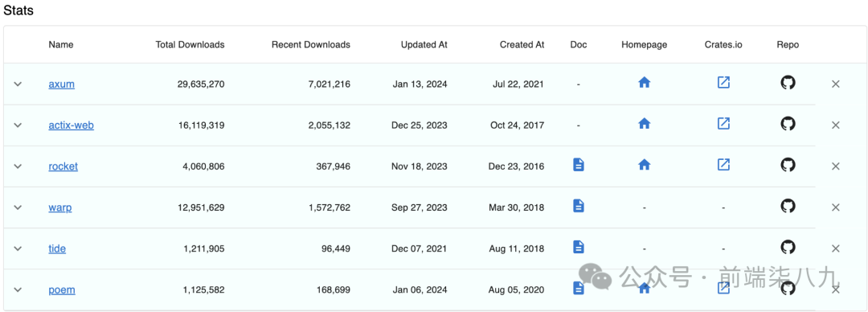Click the Crates.io column header
Image resolution: width=868 pixels, height=312 pixels.
(723, 44)
